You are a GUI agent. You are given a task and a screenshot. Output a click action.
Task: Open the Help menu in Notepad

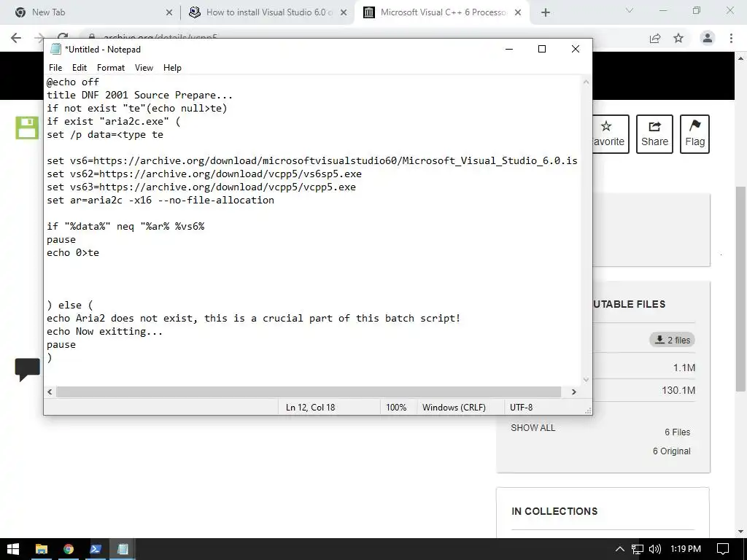tap(172, 68)
